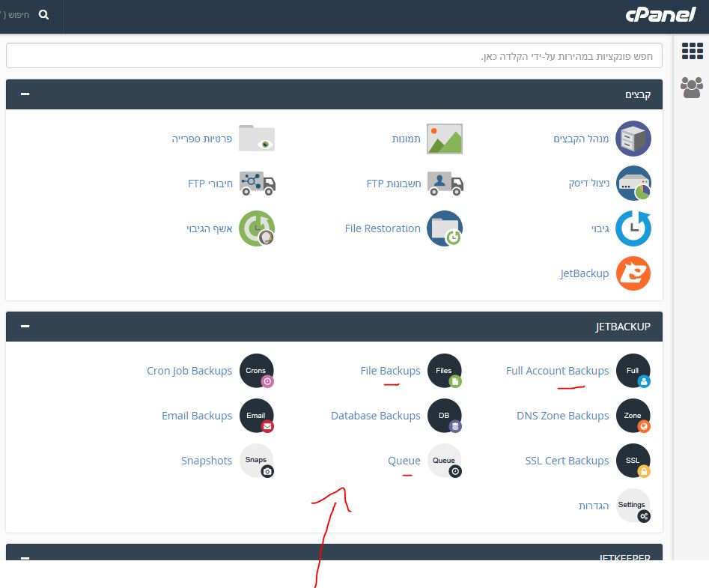Open the SSL Cert Backups icon
This screenshot has width=709, height=588.
tap(633, 461)
